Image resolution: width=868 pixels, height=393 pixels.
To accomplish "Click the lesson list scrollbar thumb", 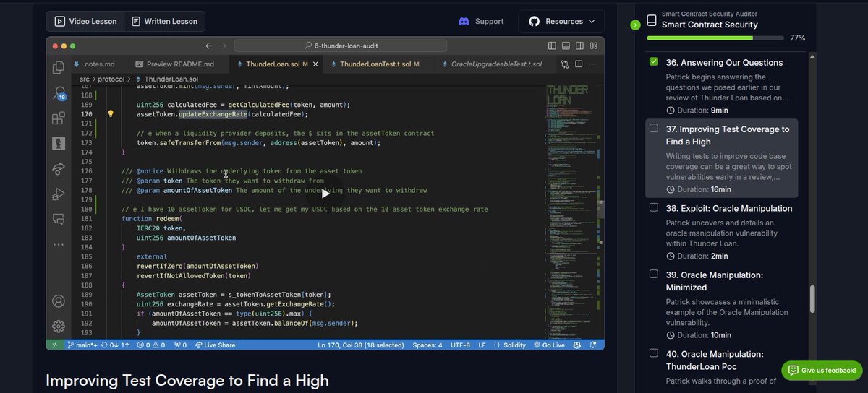I will point(812,299).
